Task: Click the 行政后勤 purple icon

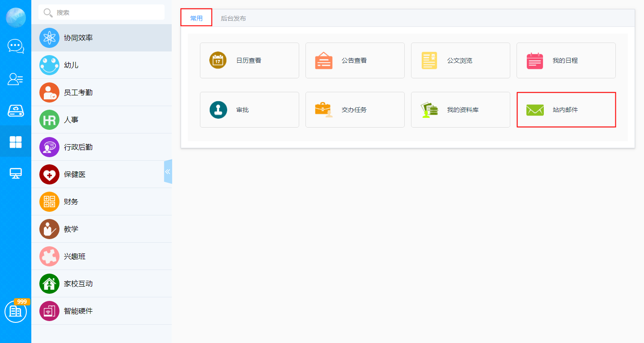Action: 49,147
